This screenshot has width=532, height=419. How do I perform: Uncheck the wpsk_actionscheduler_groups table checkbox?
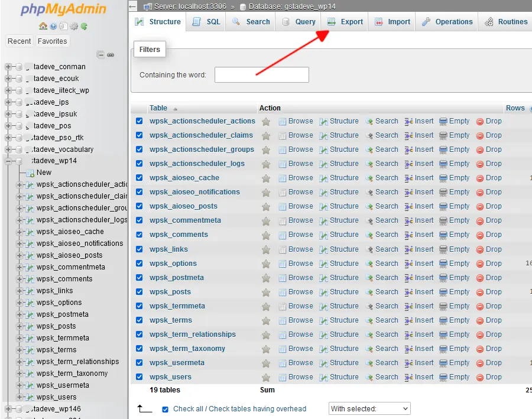tap(139, 150)
